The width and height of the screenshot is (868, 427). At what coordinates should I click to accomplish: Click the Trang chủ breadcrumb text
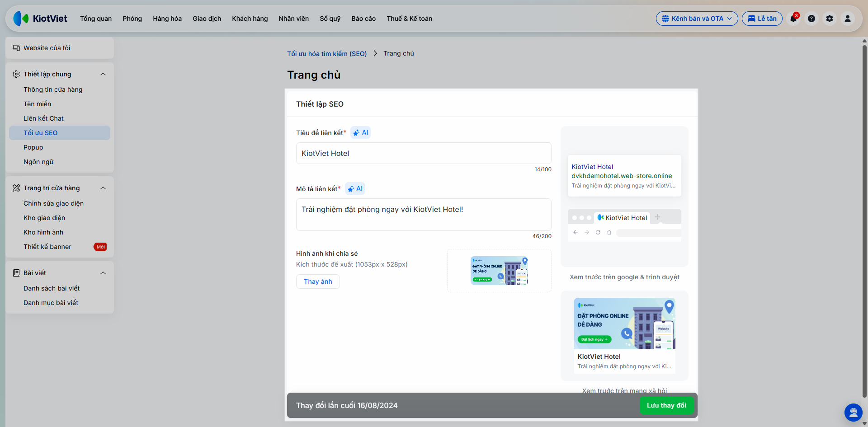pyautogui.click(x=399, y=53)
